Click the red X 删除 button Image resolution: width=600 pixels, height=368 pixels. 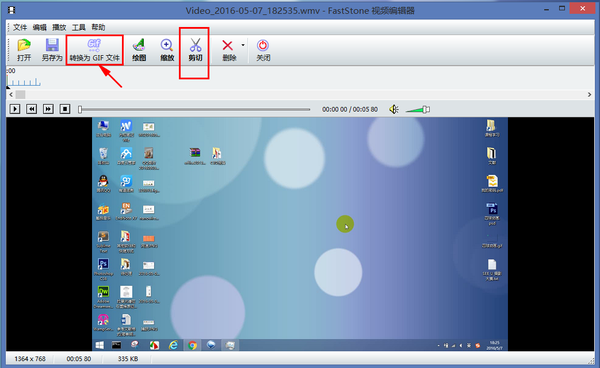pos(228,50)
